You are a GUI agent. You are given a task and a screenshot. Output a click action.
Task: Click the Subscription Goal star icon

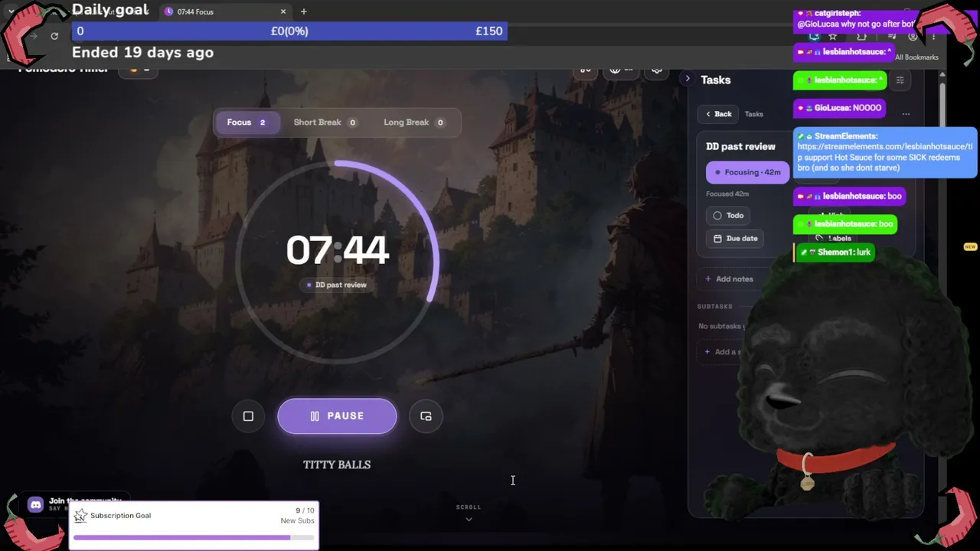coord(80,516)
